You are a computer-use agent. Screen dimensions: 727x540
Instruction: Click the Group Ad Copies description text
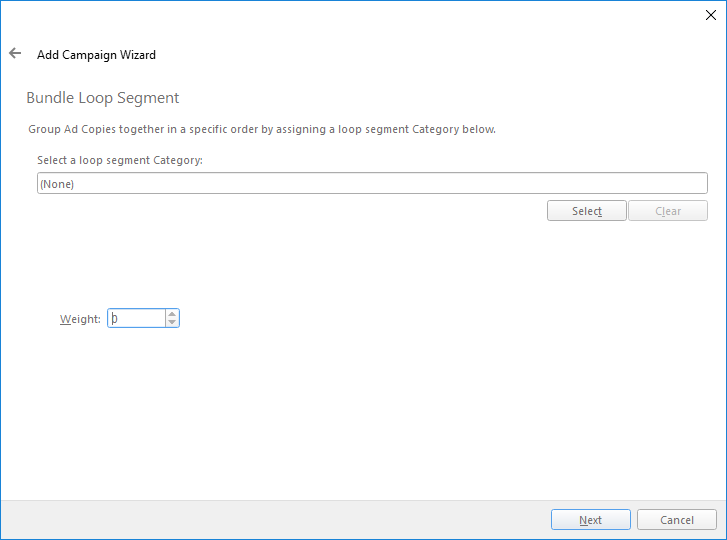pos(261,129)
